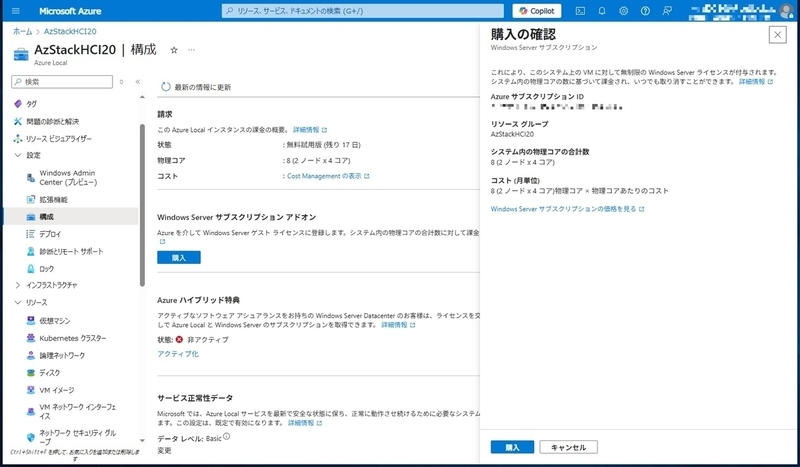Click the portal search box
Viewport: 800px width, 467px height.
(362, 11)
